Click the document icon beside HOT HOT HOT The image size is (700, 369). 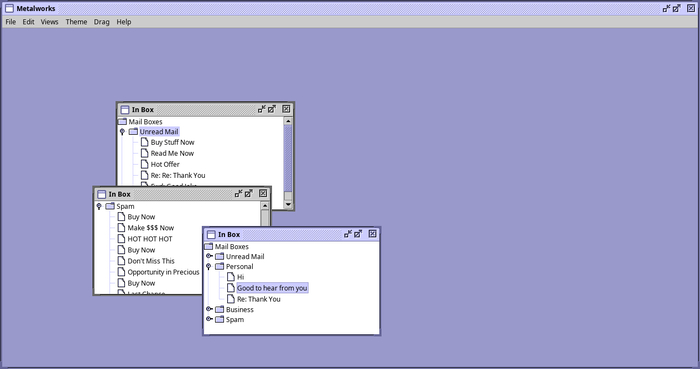(x=121, y=239)
